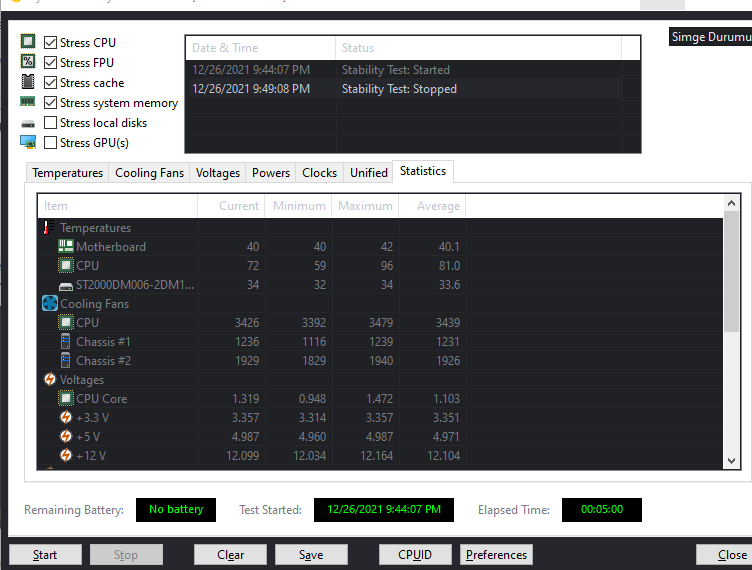Click the Status log column header
This screenshot has height=570, width=752.
pyautogui.click(x=478, y=48)
